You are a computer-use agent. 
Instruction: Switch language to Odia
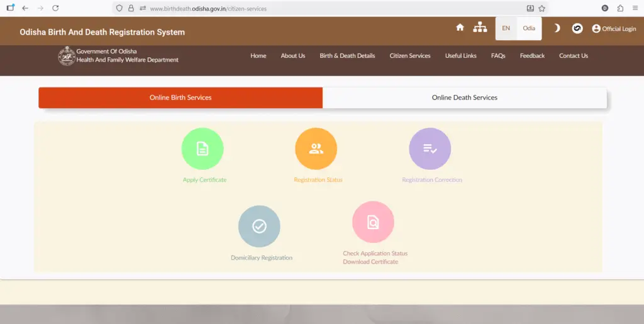click(x=529, y=28)
